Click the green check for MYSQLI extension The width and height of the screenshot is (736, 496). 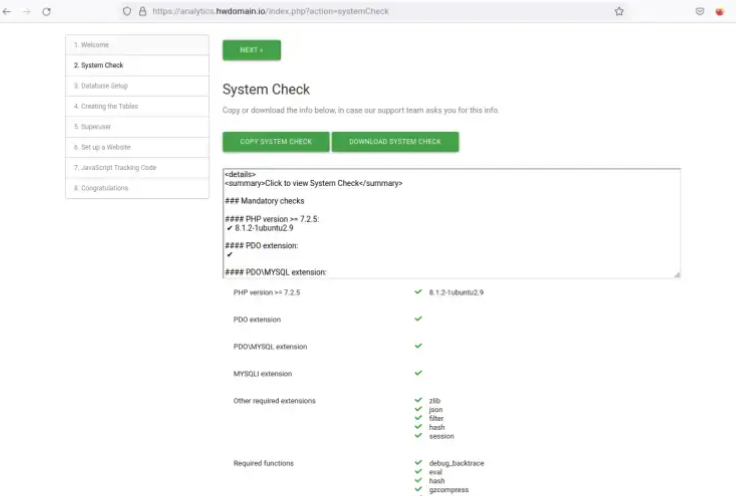click(418, 373)
